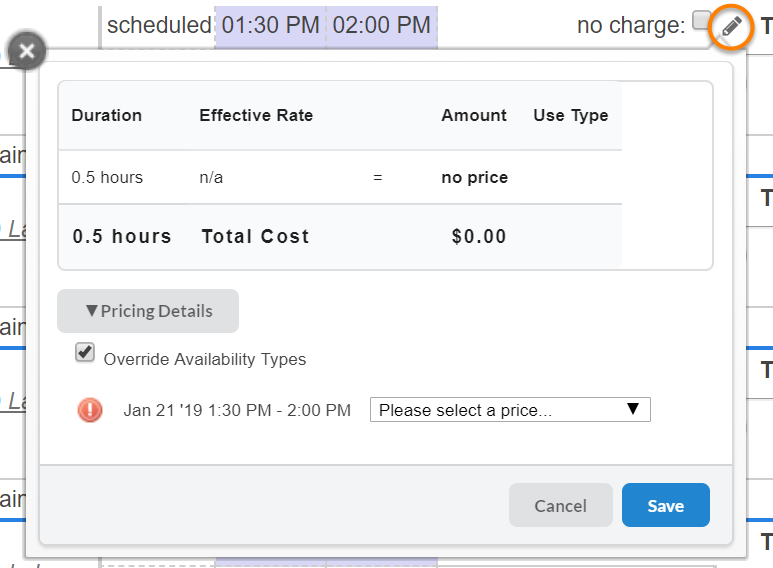773x568 pixels.
Task: Toggle the no charge checkbox
Action: pyautogui.click(x=701, y=21)
